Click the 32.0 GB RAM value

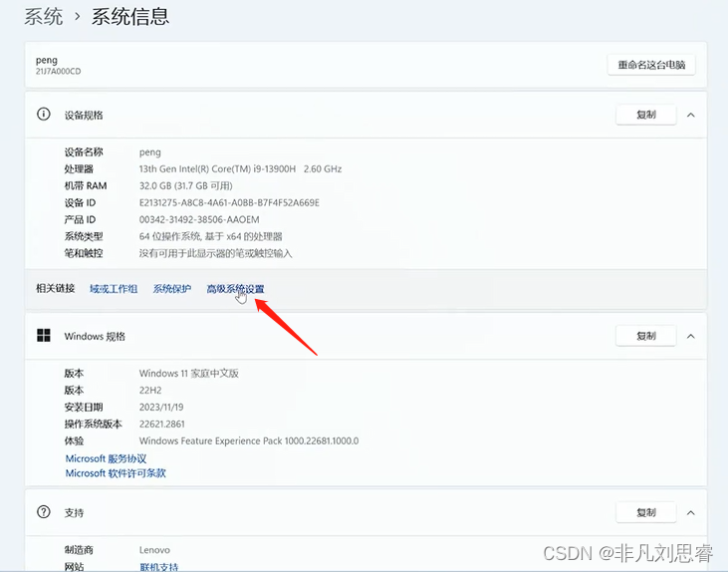(x=185, y=186)
